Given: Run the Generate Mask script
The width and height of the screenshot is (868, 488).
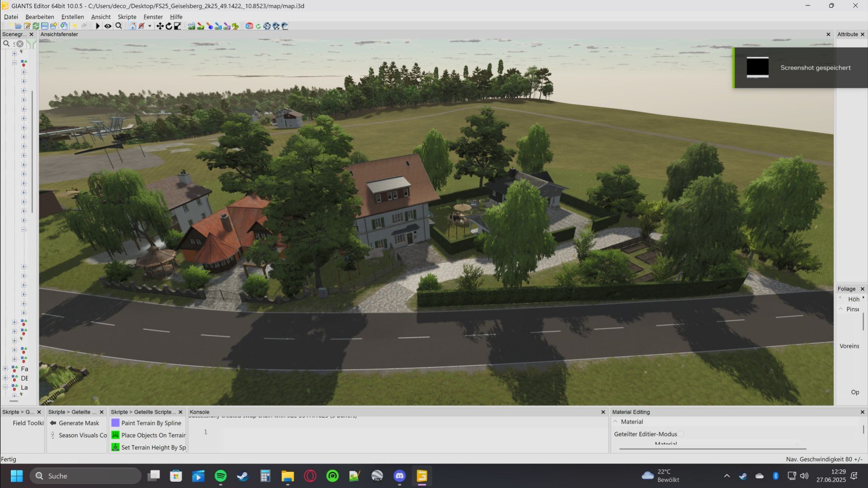Looking at the screenshot, I should pyautogui.click(x=75, y=423).
